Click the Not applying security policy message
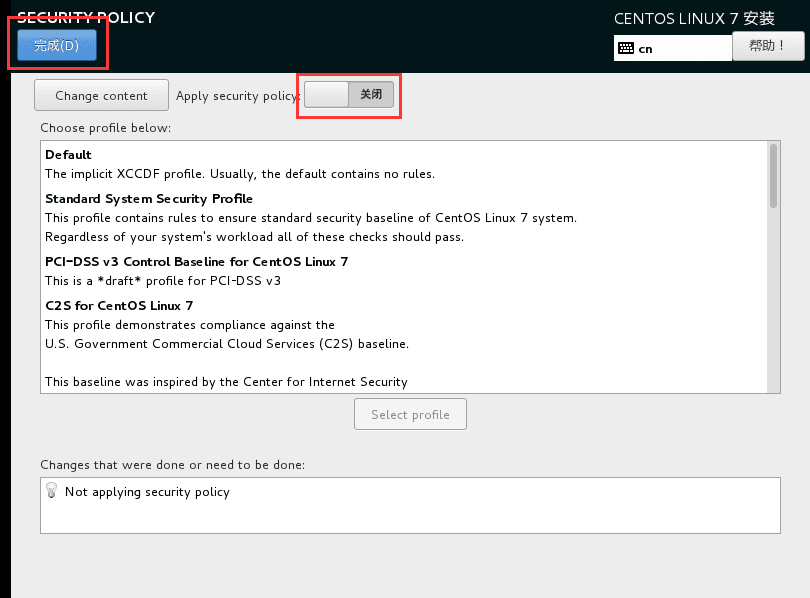810x598 pixels. click(x=147, y=492)
